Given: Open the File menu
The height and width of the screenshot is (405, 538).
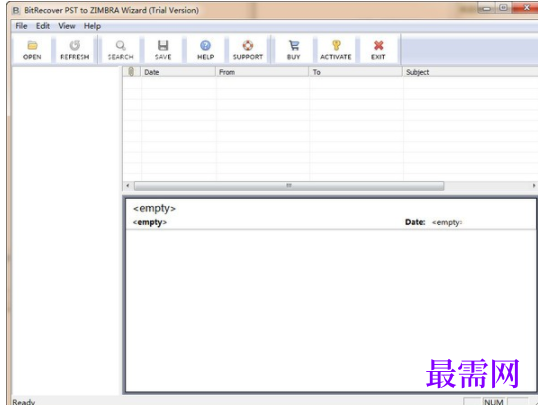Looking at the screenshot, I should pos(21,26).
